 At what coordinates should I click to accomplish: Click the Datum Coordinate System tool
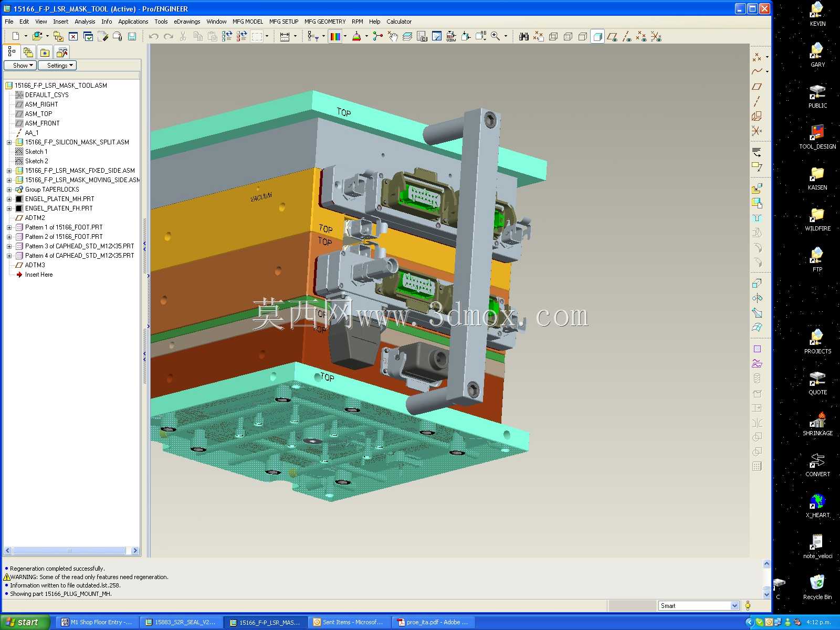coord(757,131)
